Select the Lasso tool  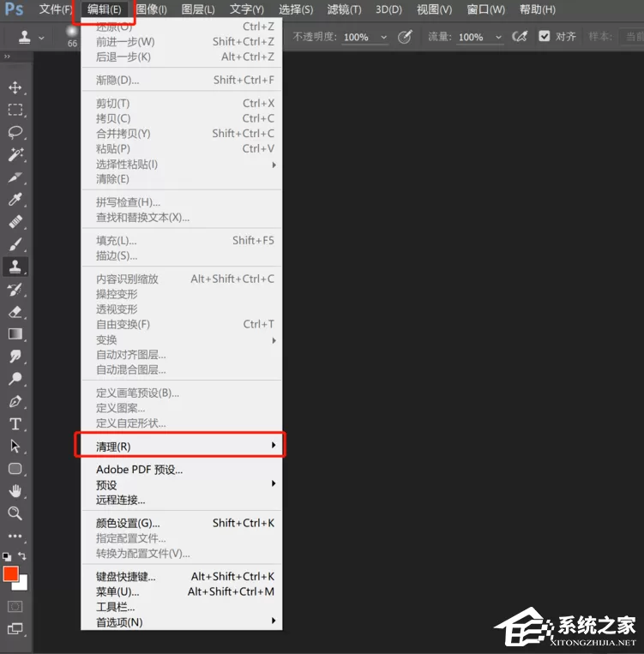tap(15, 132)
